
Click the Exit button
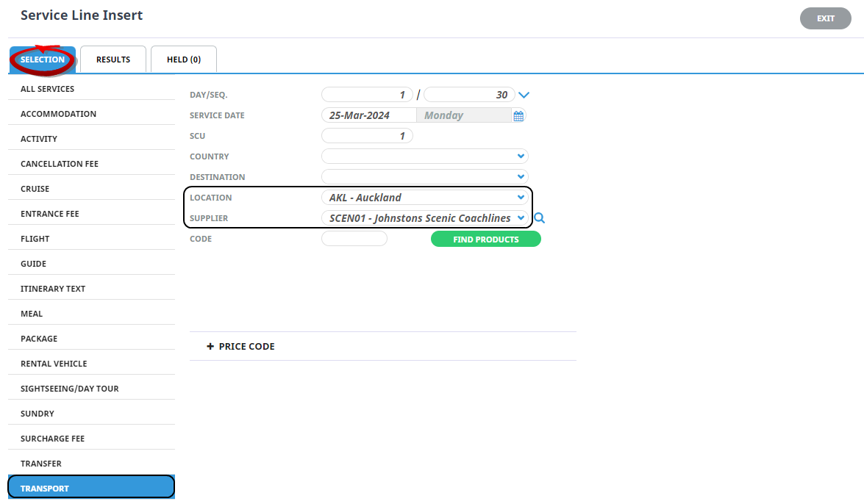[x=825, y=18]
